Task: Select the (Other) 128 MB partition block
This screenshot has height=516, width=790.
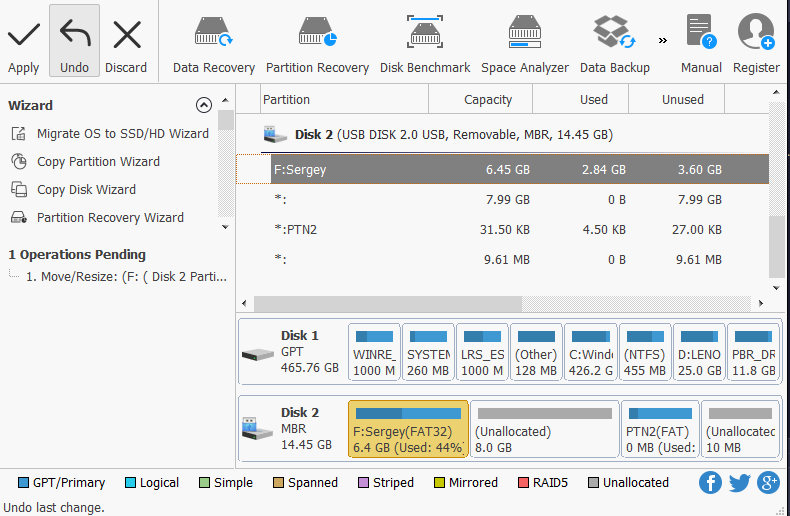Action: point(536,352)
